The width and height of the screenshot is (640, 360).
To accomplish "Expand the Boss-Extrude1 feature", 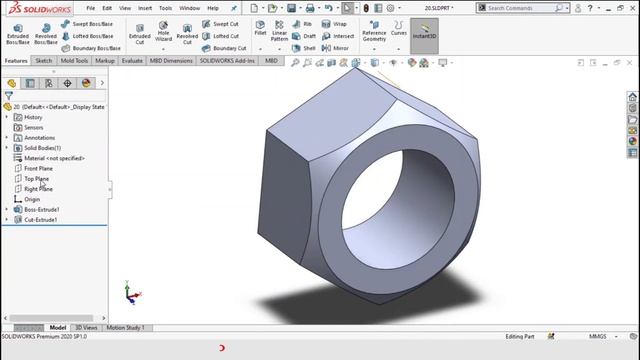I will coord(7,209).
